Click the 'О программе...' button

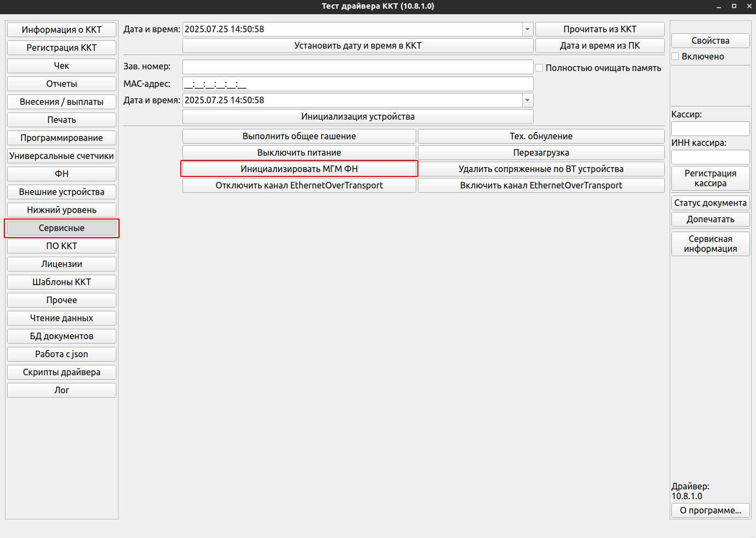click(x=710, y=510)
